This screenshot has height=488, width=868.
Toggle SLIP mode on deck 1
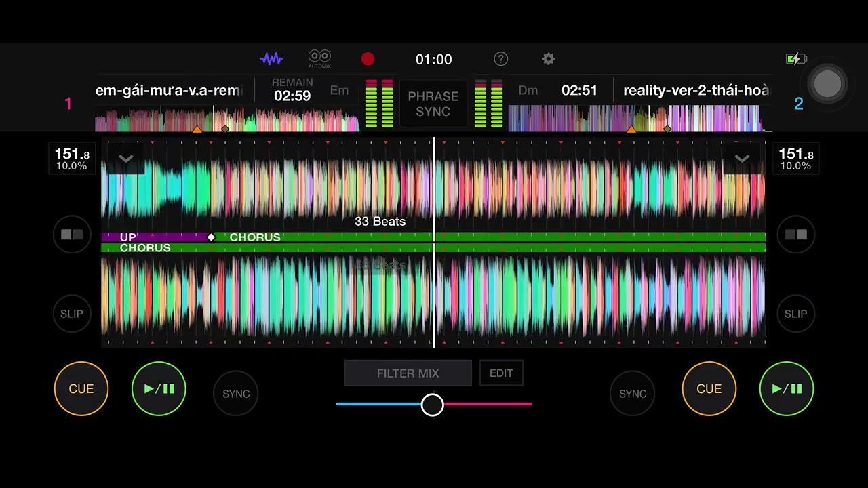coord(72,314)
